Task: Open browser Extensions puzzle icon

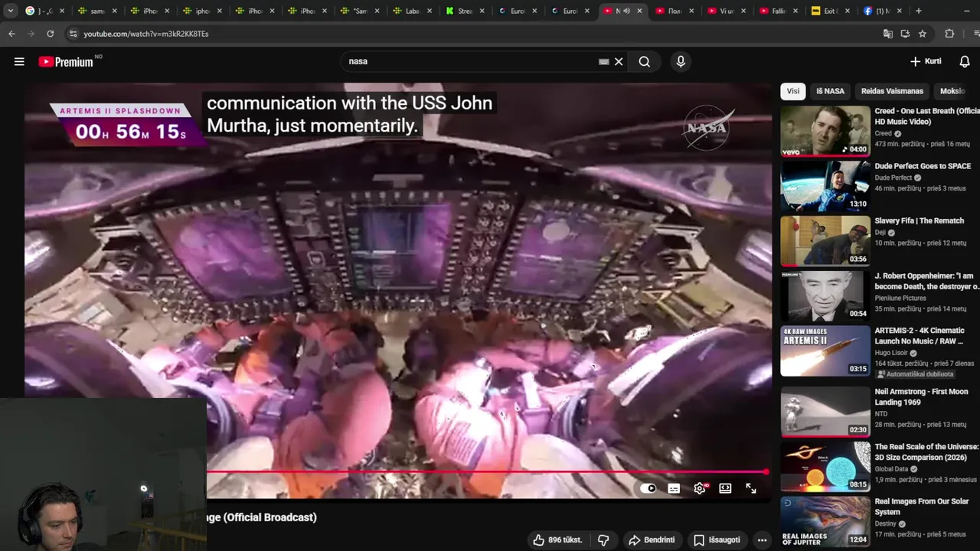Action: (949, 34)
